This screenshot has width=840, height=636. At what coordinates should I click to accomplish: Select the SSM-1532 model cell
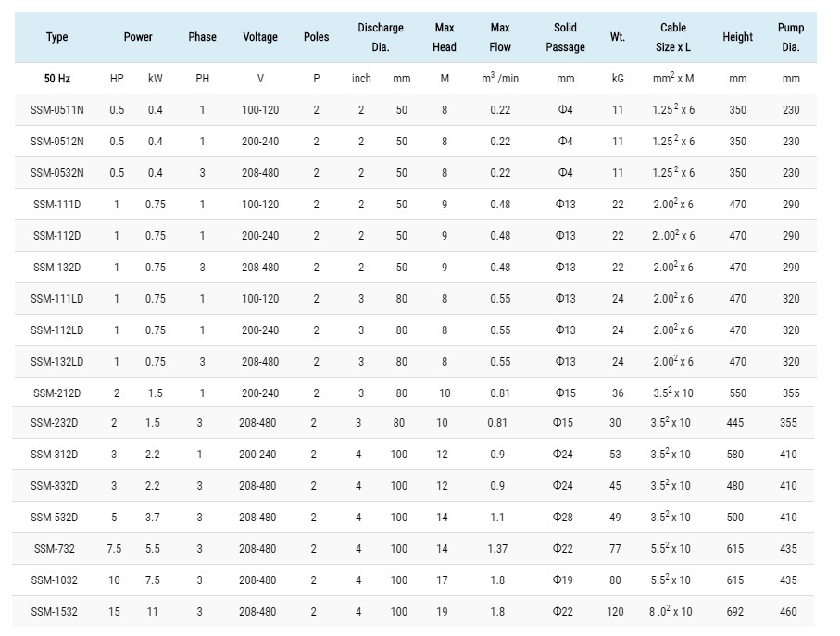57,612
